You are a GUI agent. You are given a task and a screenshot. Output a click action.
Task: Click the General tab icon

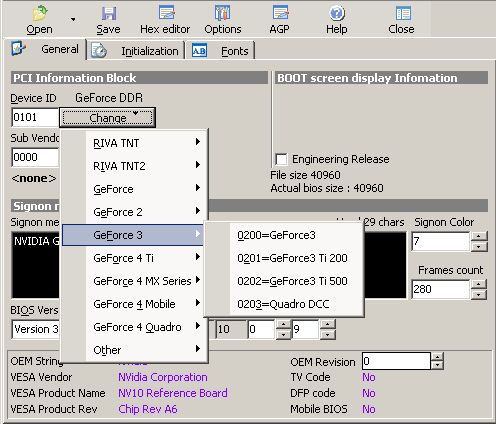coord(18,48)
